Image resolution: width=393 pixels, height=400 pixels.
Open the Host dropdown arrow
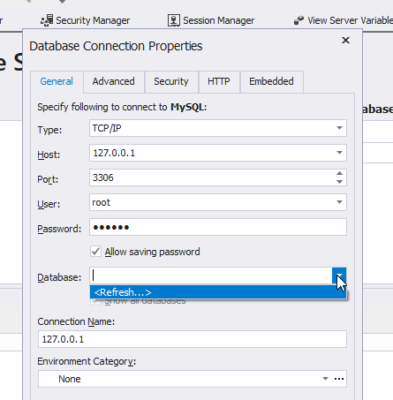coord(339,153)
